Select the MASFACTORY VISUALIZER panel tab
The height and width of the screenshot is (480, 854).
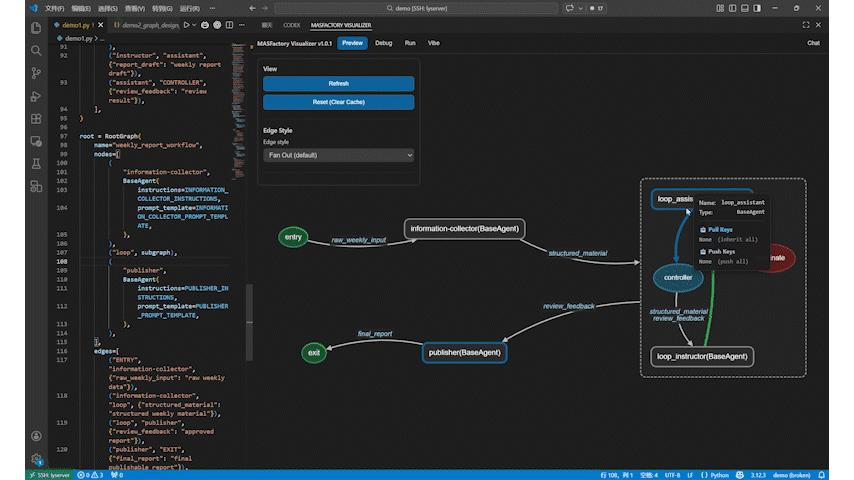pos(341,25)
